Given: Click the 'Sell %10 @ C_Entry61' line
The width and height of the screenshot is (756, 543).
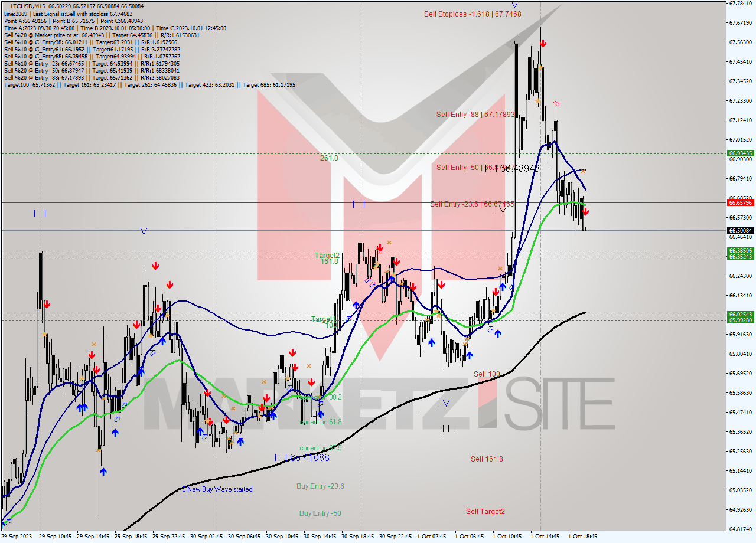Looking at the screenshot, I should tap(92, 49).
